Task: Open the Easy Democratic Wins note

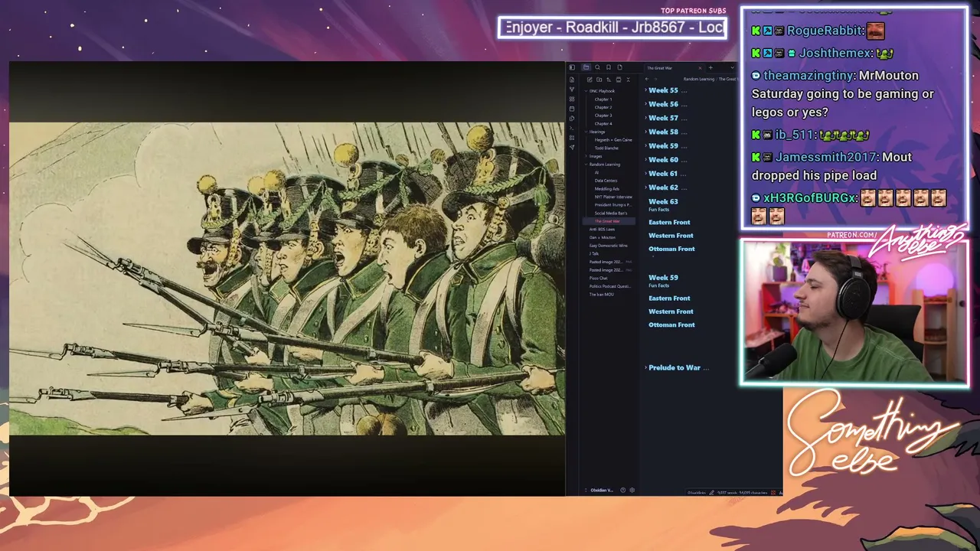Action: (x=608, y=246)
